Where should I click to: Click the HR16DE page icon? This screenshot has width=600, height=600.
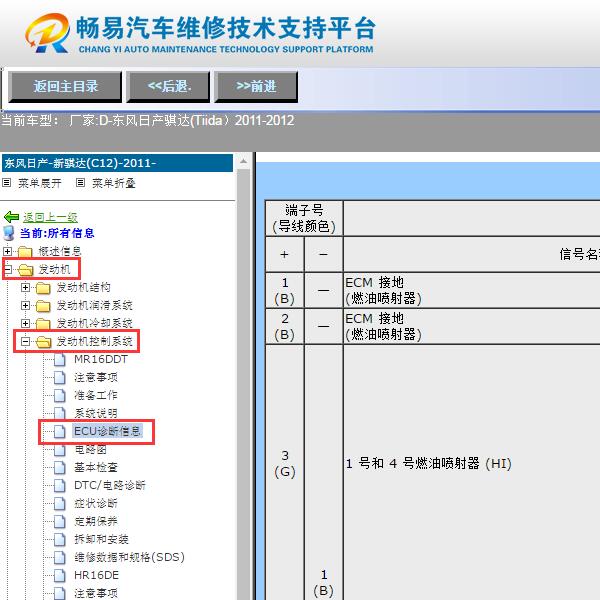59,576
